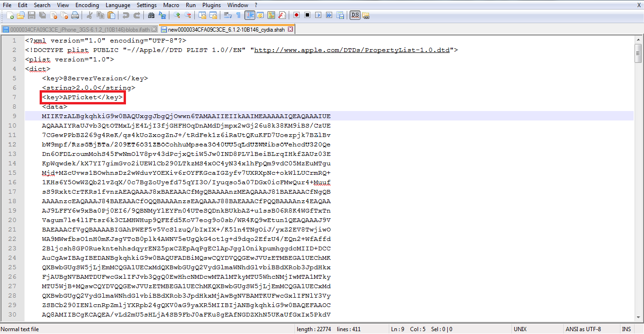Viewport: 644px width, 334px height.
Task: Toggle the DS spell check button
Action: pyautogui.click(x=355, y=15)
